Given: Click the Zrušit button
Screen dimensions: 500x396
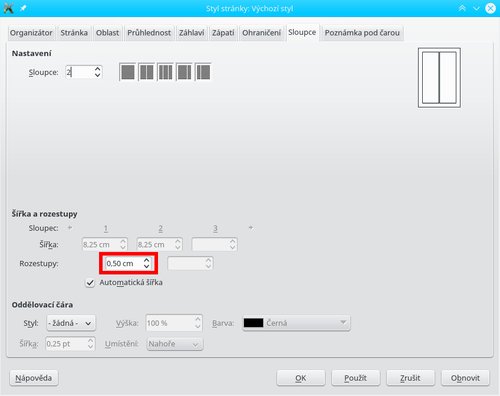Looking at the screenshot, I should pyautogui.click(x=410, y=378).
